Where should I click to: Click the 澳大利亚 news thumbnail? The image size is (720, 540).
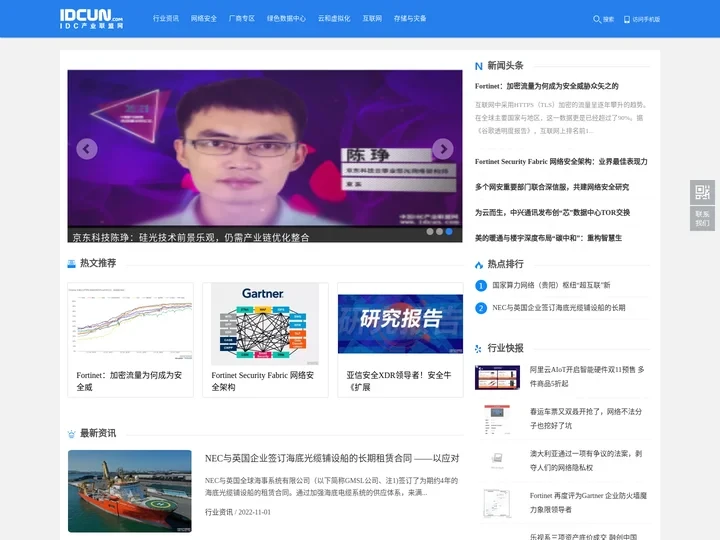pyautogui.click(x=497, y=461)
